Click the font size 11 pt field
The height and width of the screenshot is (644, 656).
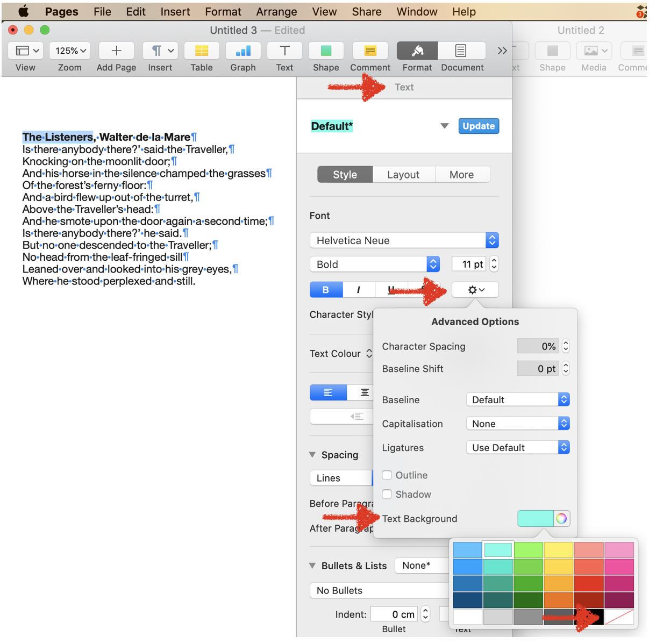coord(469,264)
